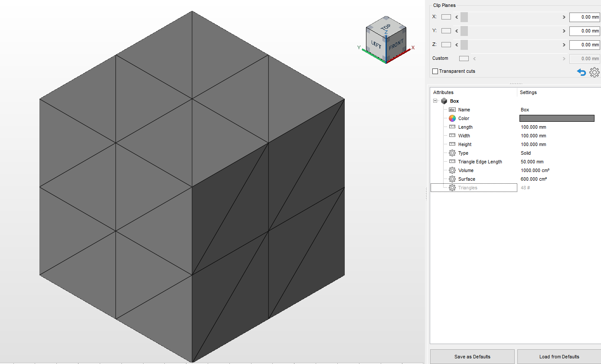Click the gear icon beside the Volume attribute
This screenshot has height=364, width=601.
[452, 170]
